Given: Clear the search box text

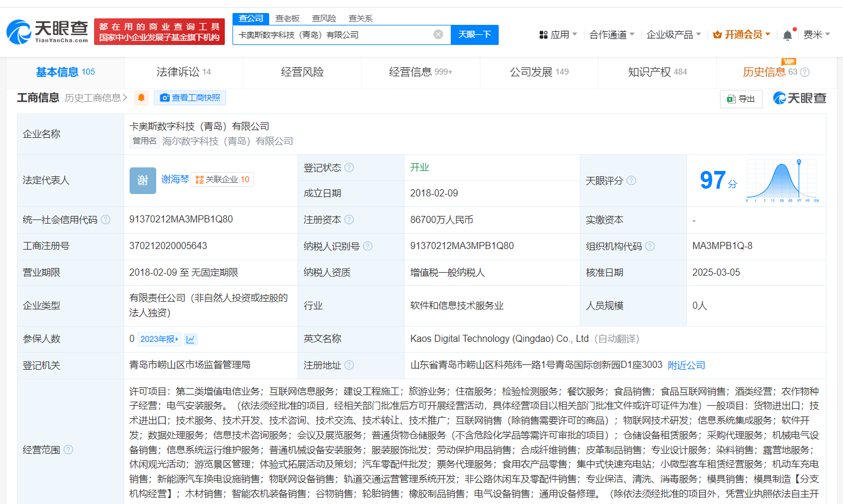Looking at the screenshot, I should 438,34.
